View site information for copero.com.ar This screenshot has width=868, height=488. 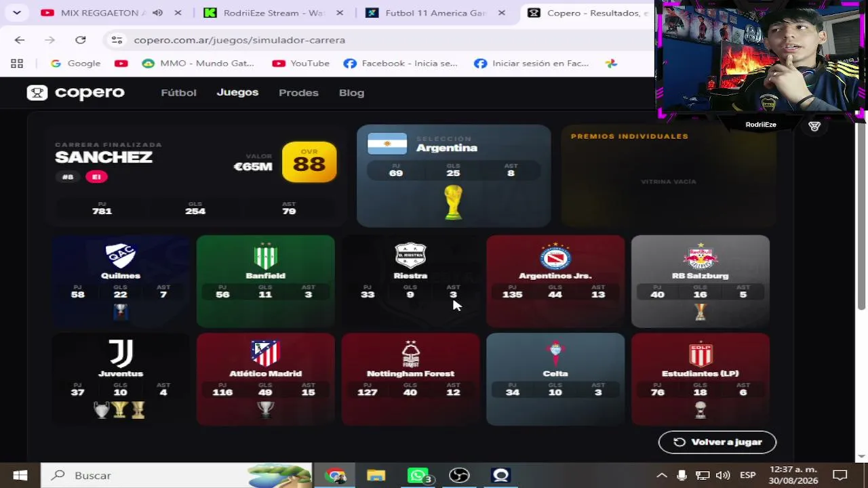[x=117, y=40]
